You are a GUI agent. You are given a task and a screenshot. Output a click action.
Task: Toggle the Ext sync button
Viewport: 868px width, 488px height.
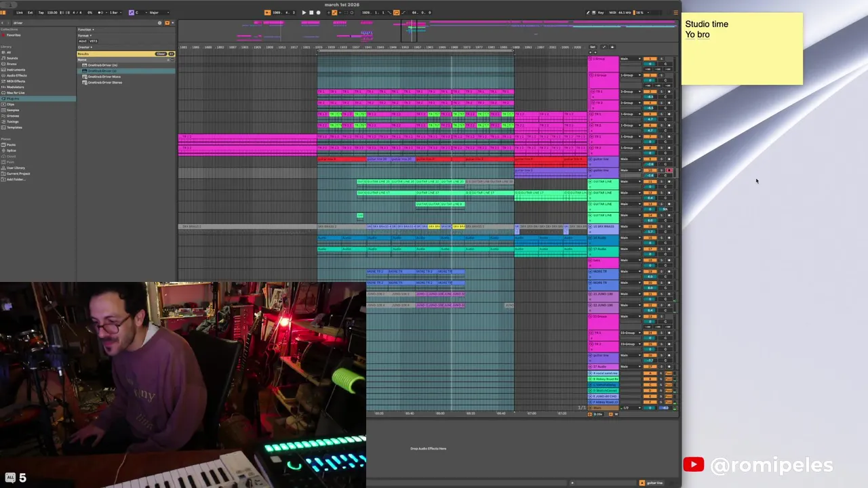[x=30, y=12]
